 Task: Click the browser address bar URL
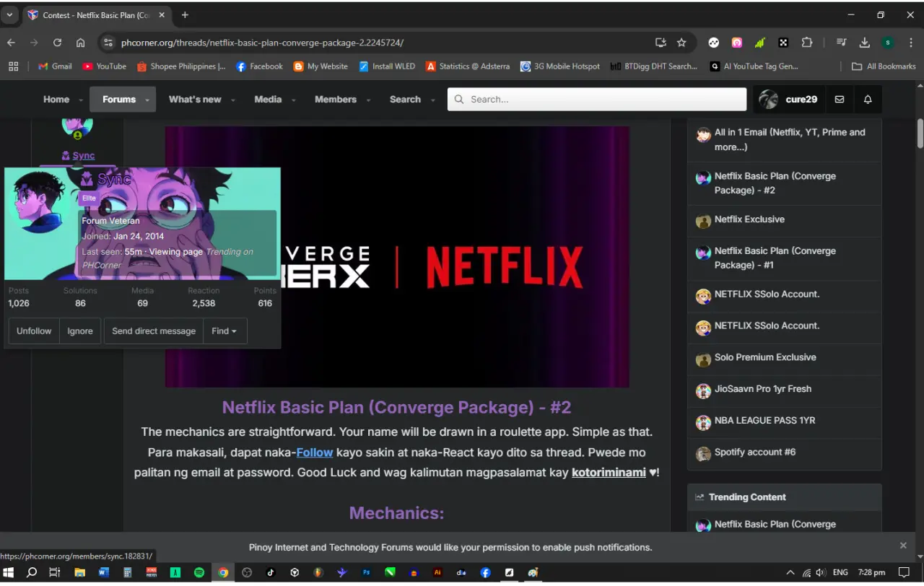(x=262, y=43)
